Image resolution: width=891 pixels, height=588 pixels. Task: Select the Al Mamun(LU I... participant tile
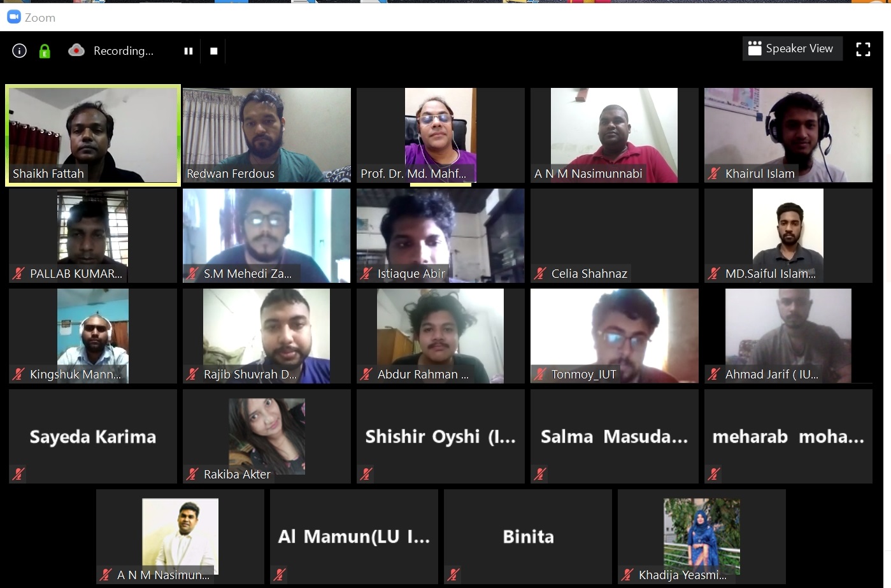[354, 536]
